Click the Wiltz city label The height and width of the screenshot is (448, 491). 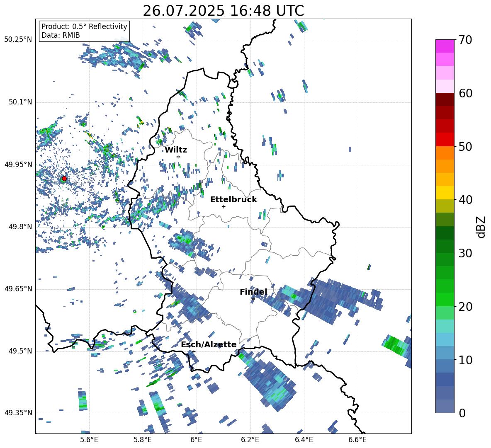[176, 150]
